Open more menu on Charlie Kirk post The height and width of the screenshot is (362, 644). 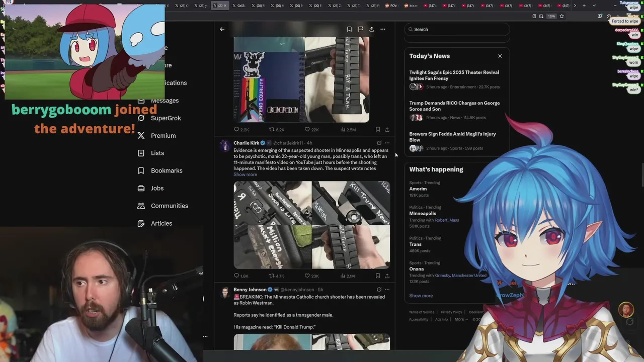[x=387, y=143]
